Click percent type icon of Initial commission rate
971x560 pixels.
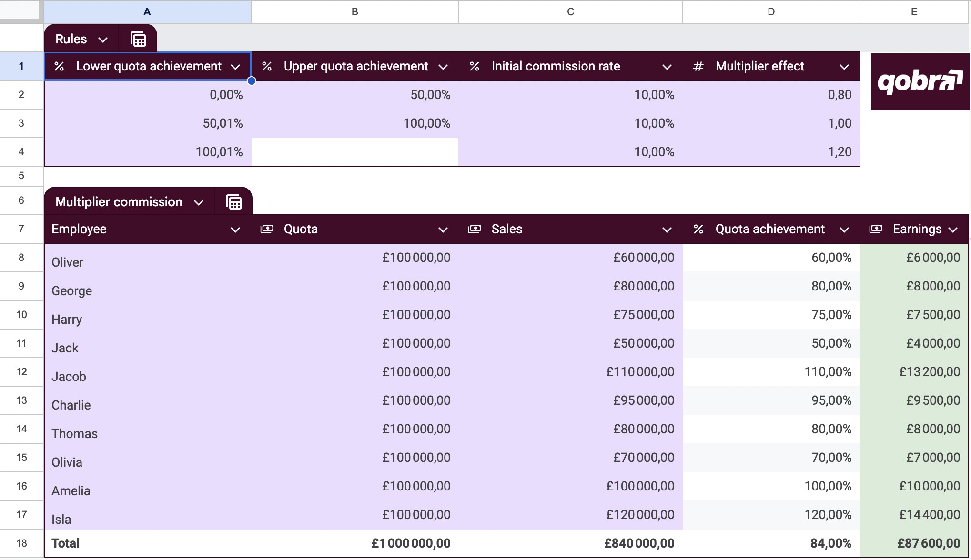[475, 66]
